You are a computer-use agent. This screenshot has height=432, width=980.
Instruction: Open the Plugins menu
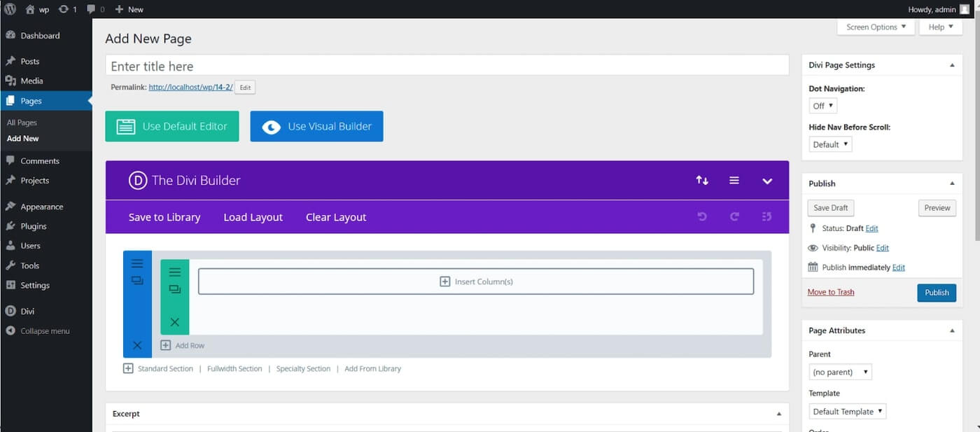(x=34, y=226)
